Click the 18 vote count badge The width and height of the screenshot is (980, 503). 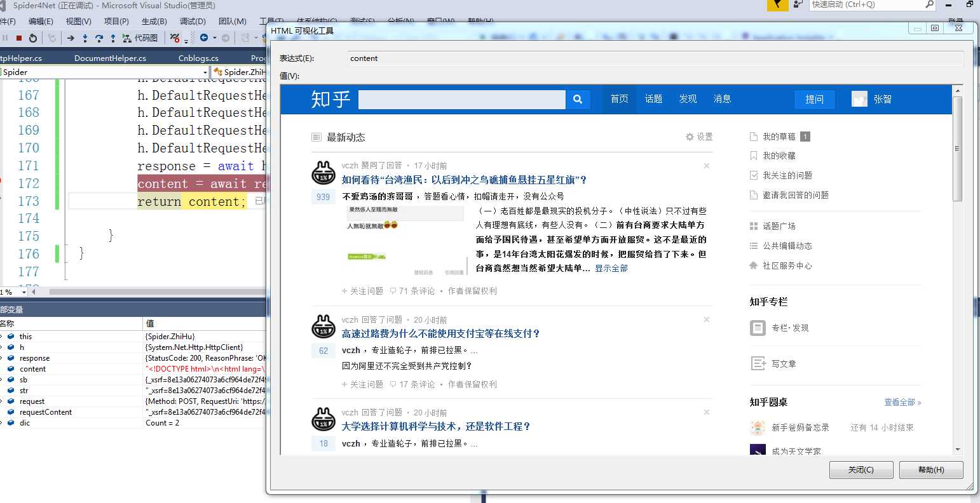pos(323,443)
